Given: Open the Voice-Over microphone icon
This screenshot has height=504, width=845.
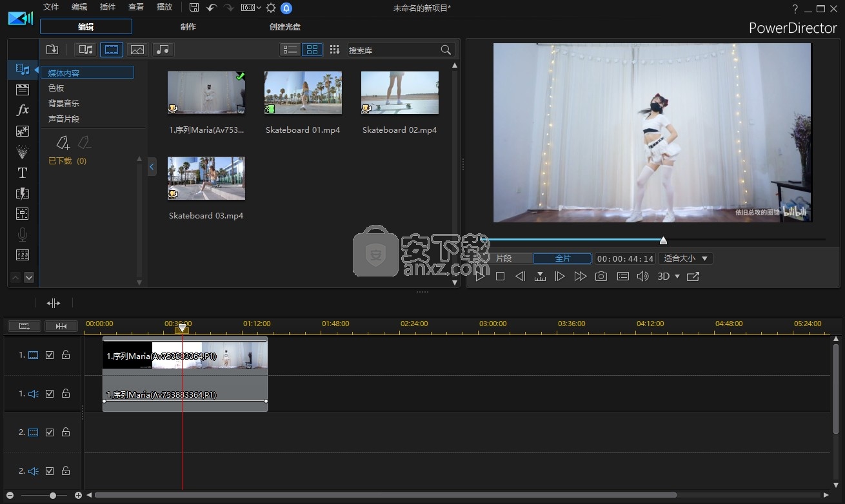Looking at the screenshot, I should (23, 235).
